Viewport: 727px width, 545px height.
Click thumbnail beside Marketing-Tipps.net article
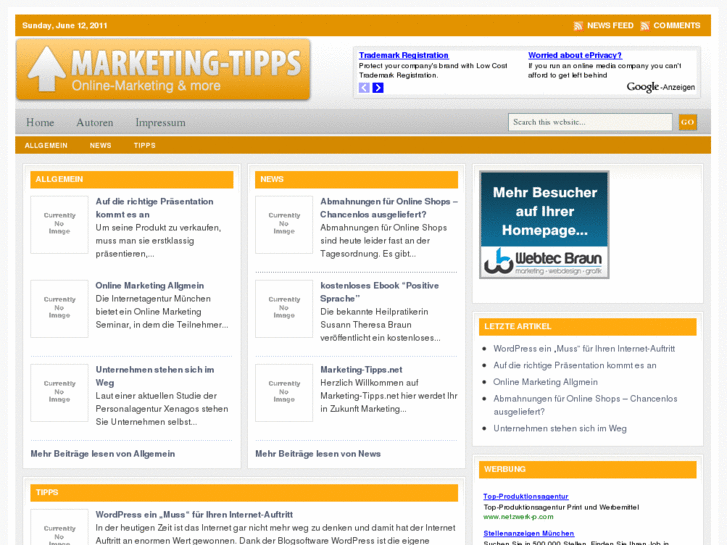(284, 393)
